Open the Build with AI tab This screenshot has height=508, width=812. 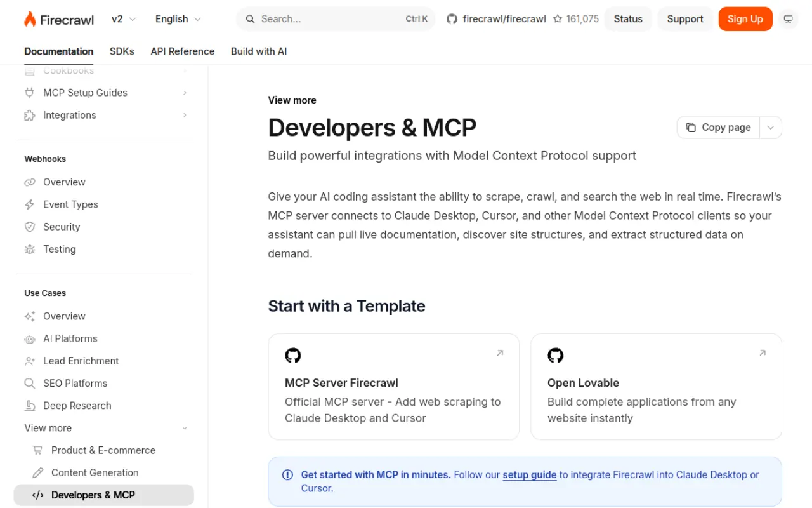(259, 51)
